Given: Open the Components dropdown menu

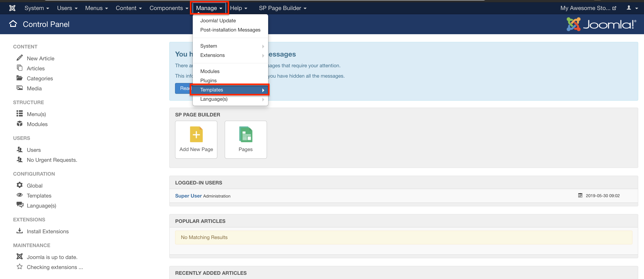Looking at the screenshot, I should pyautogui.click(x=169, y=8).
